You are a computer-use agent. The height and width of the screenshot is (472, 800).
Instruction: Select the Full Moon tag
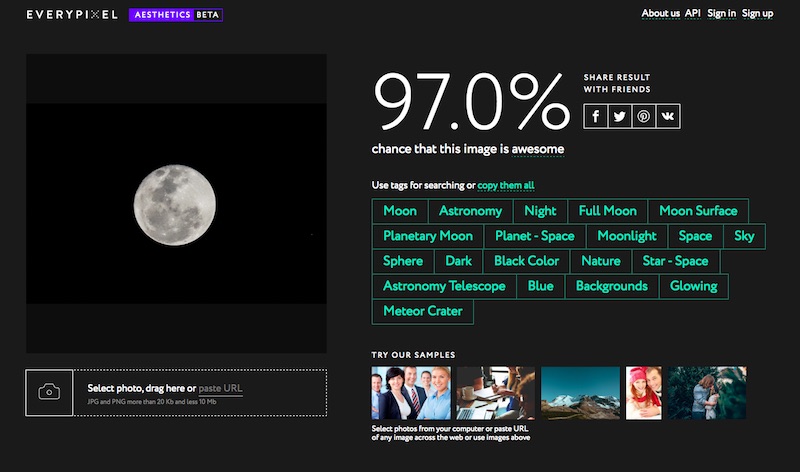[607, 211]
